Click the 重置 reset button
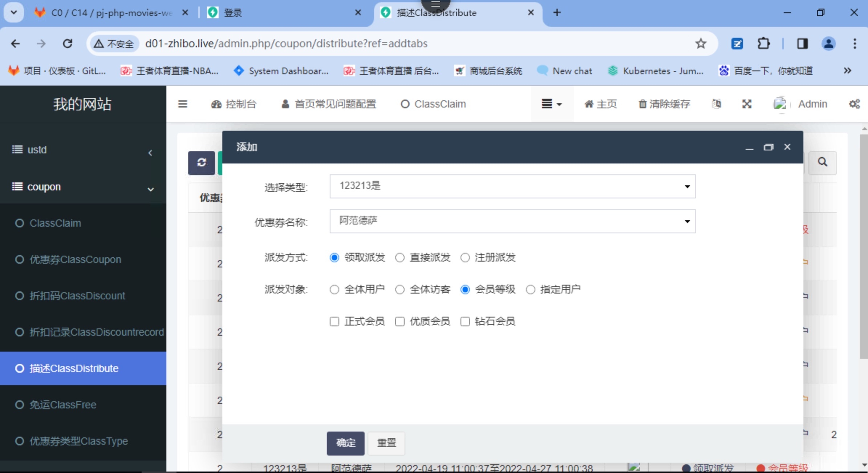Screen dimensions: 868x473 386,443
